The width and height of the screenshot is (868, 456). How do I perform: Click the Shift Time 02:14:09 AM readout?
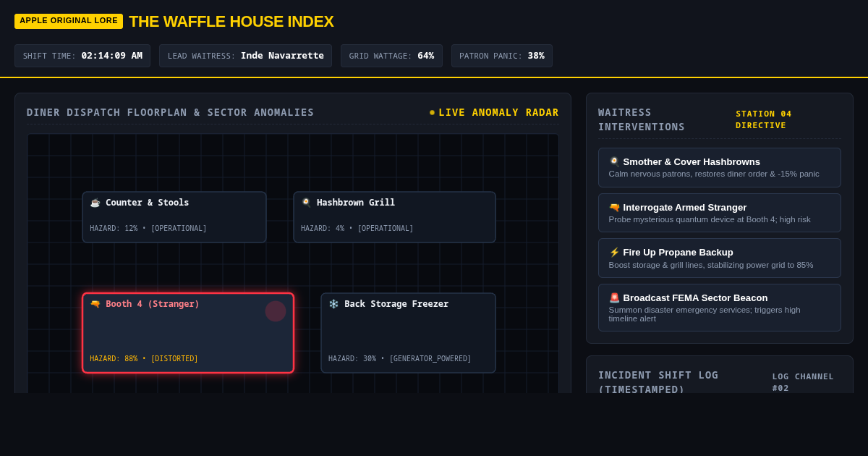pyautogui.click(x=82, y=56)
